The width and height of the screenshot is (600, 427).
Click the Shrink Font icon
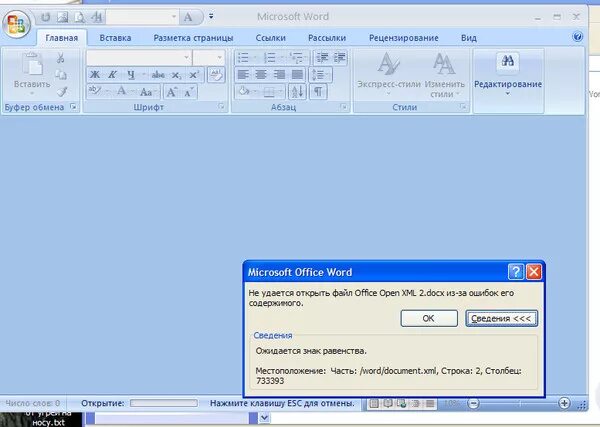(188, 92)
